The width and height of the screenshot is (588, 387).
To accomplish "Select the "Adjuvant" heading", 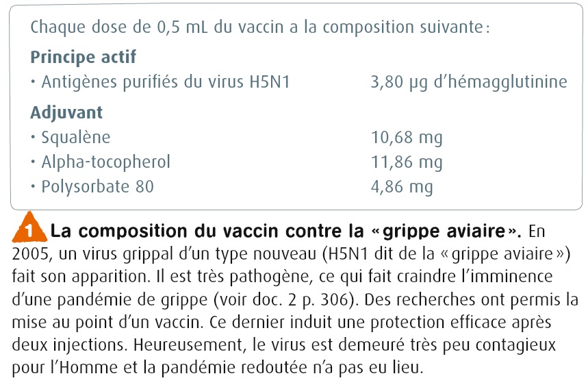I will [x=66, y=112].
